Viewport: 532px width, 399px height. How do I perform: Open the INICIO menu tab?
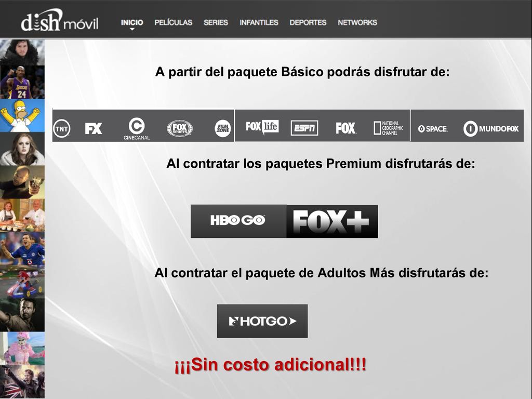132,22
